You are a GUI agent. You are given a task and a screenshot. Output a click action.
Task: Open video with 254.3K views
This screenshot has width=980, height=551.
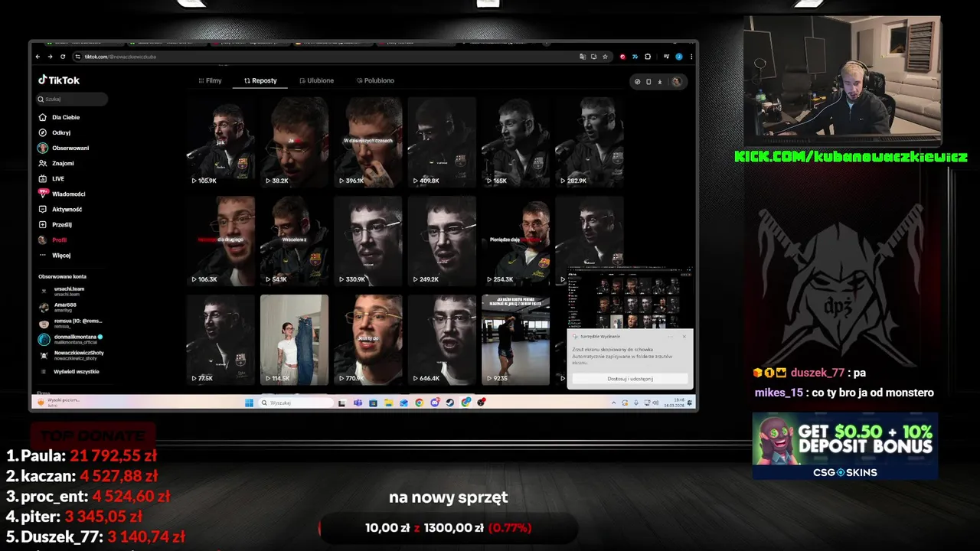[x=515, y=240]
